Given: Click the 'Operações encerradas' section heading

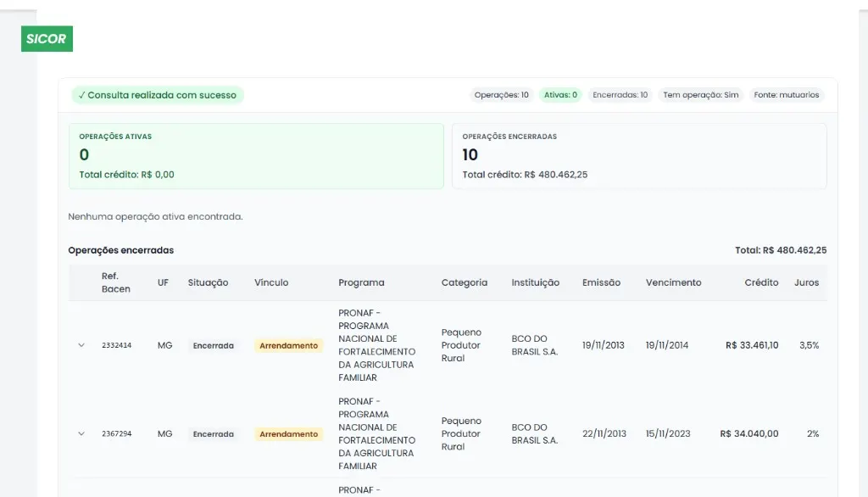Looking at the screenshot, I should pos(120,250).
